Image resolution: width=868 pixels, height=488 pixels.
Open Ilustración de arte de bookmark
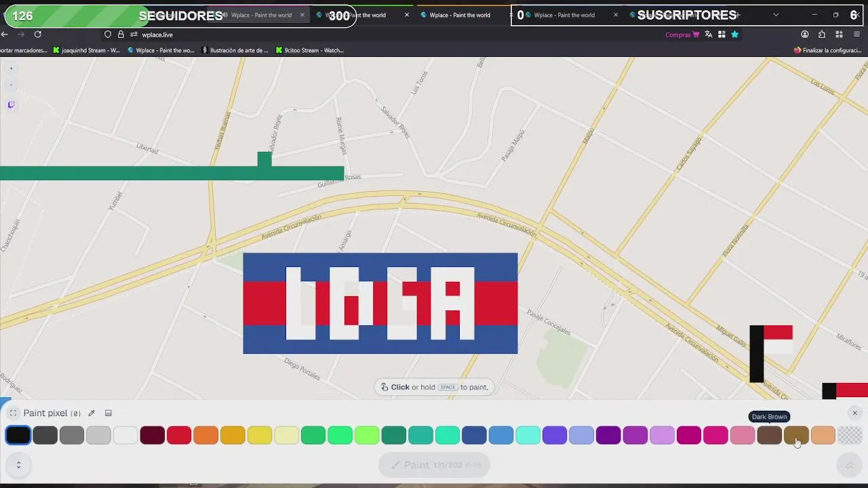[235, 50]
